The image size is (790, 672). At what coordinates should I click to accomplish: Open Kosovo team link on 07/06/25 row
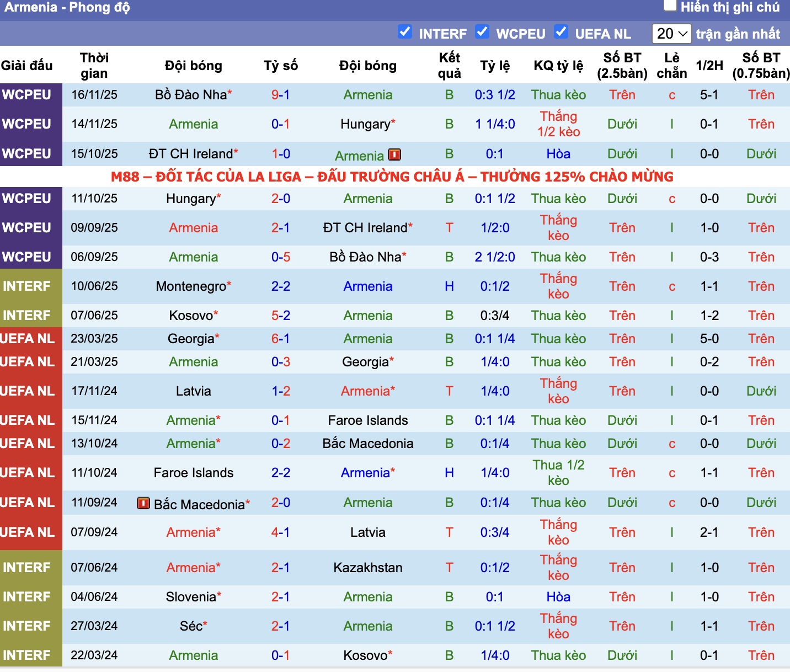pos(191,316)
